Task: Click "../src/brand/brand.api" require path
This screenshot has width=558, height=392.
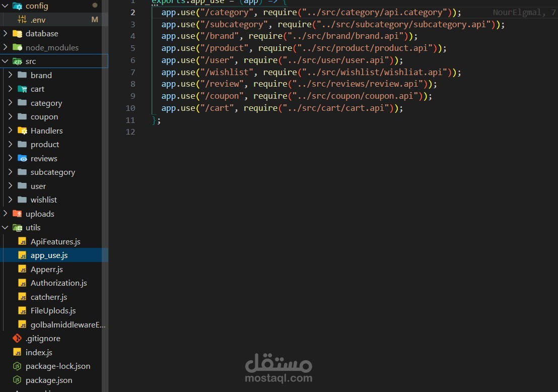Action: (x=345, y=36)
